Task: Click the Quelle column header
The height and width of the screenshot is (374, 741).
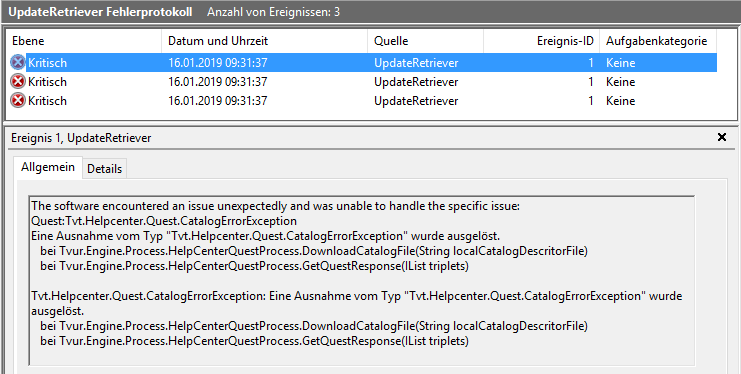Action: click(x=425, y=41)
